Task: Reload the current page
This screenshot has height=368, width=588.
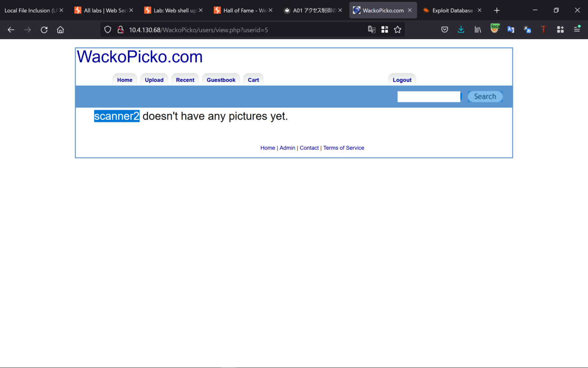Action: point(44,30)
